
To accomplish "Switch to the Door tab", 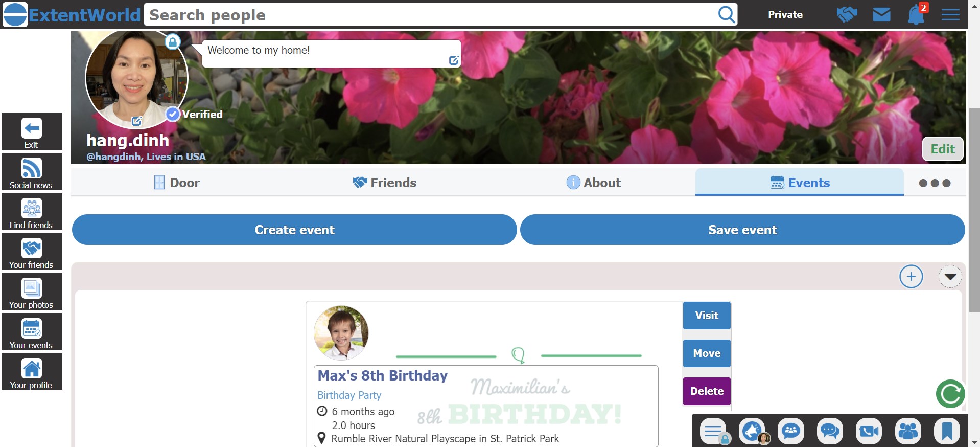I will tap(176, 183).
